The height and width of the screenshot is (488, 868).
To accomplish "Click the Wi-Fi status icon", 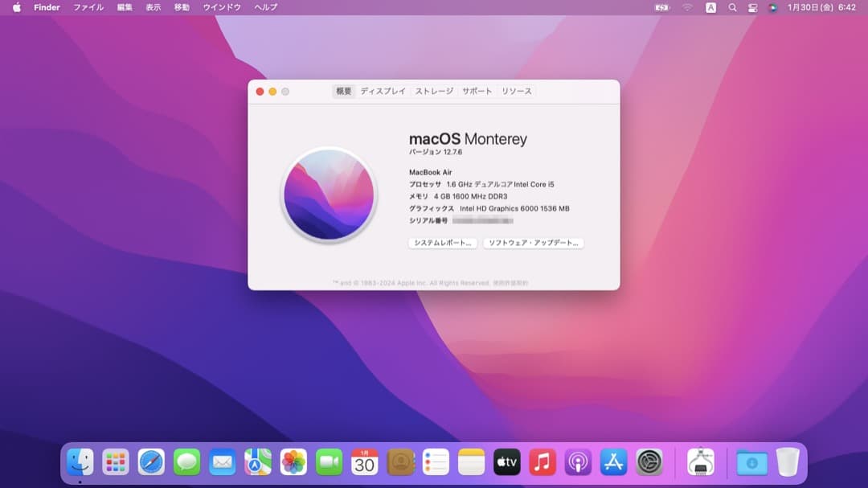I will 687,7.
